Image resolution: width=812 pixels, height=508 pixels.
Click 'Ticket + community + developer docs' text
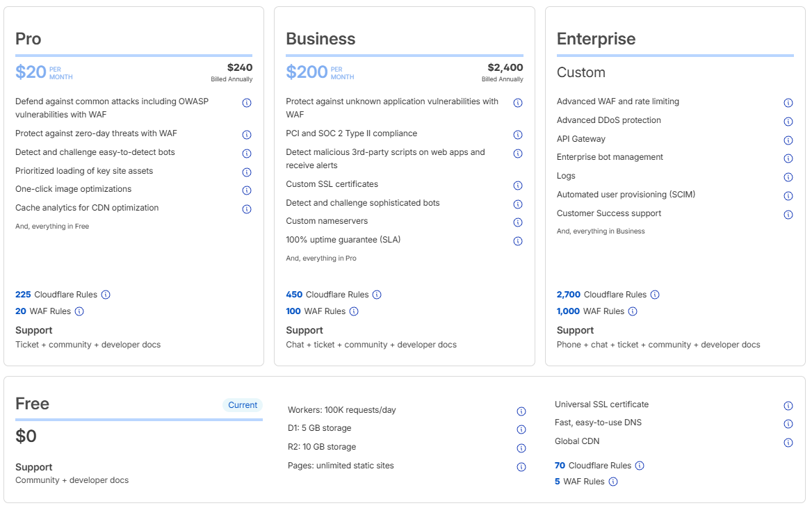[88, 345]
